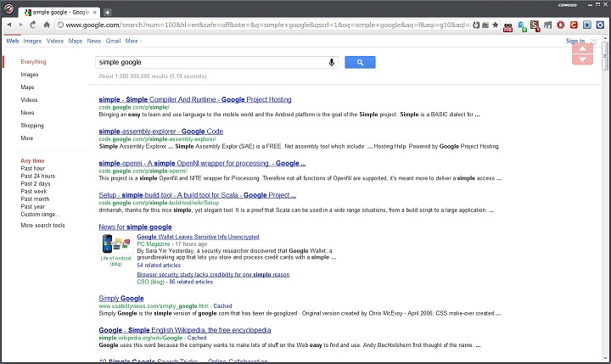Open the blue extension with green 0 badge

pos(522,26)
